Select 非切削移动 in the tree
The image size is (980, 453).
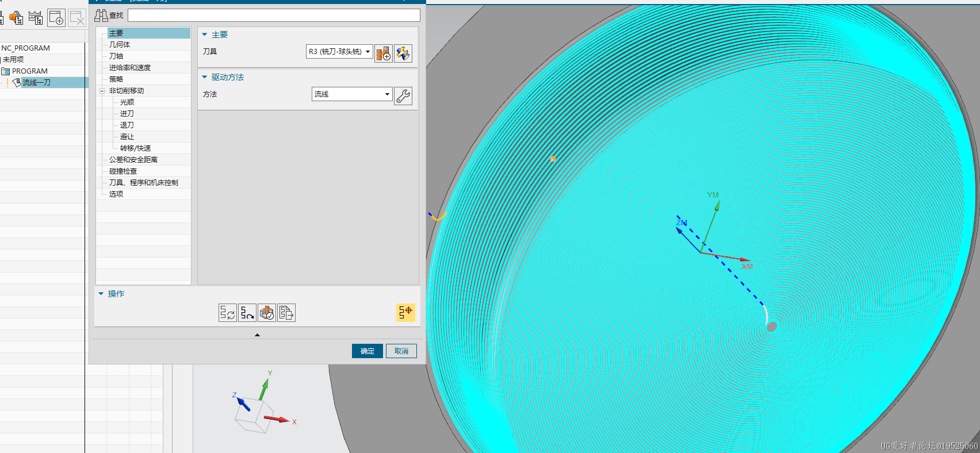click(x=127, y=91)
